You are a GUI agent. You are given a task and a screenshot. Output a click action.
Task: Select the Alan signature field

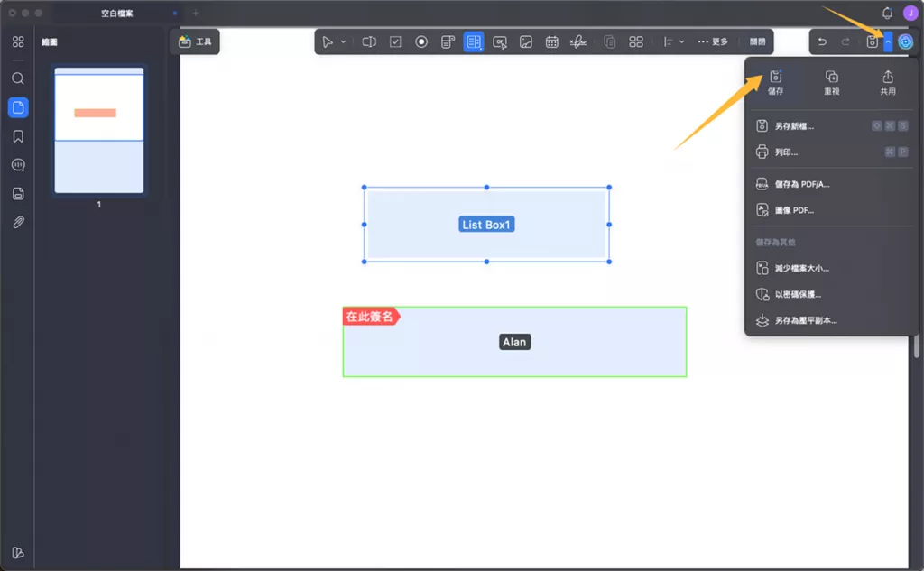[514, 342]
